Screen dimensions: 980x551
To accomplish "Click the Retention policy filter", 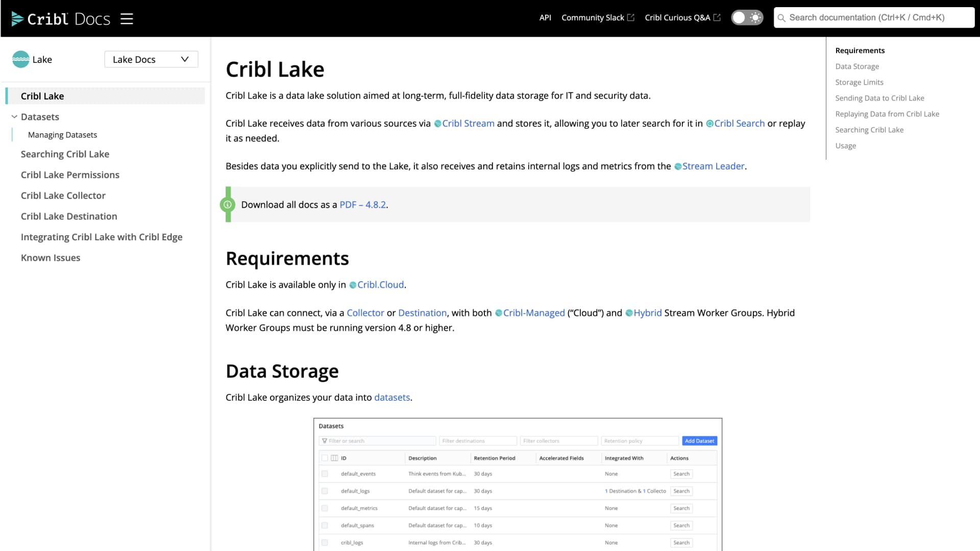I will pyautogui.click(x=640, y=441).
